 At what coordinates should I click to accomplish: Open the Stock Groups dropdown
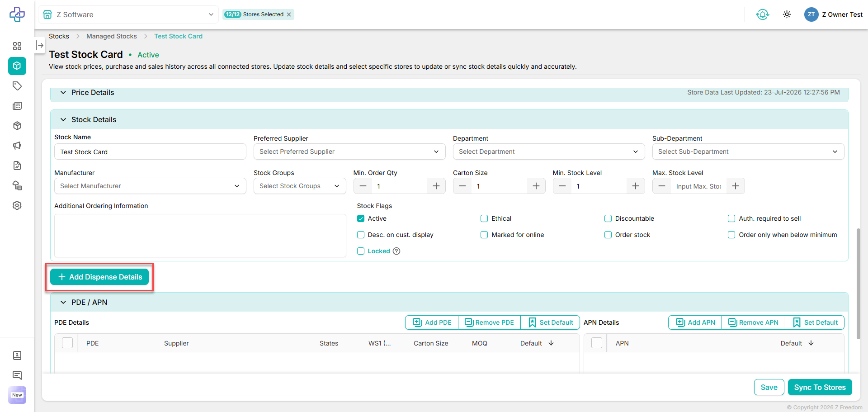pos(300,186)
